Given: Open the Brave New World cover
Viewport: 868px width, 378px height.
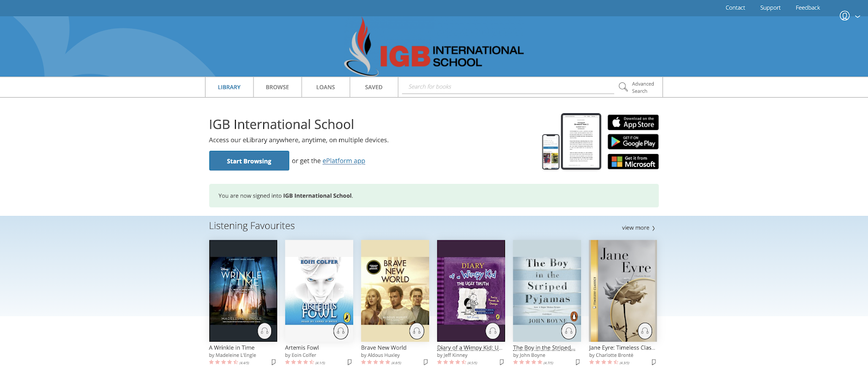Looking at the screenshot, I should tap(395, 291).
